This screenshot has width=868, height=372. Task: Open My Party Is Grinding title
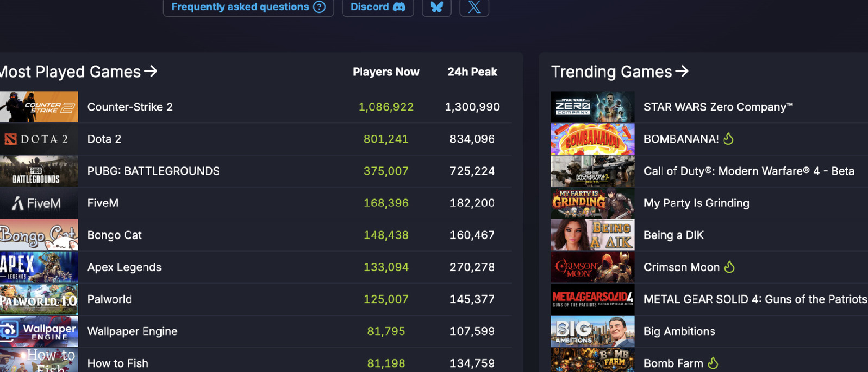pos(697,203)
